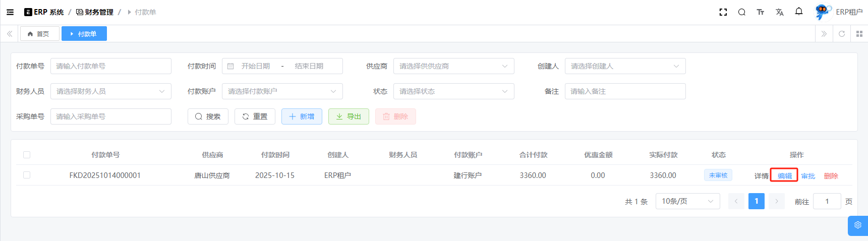Open the blue settings gear panel
The width and height of the screenshot is (868, 241).
pyautogui.click(x=857, y=225)
